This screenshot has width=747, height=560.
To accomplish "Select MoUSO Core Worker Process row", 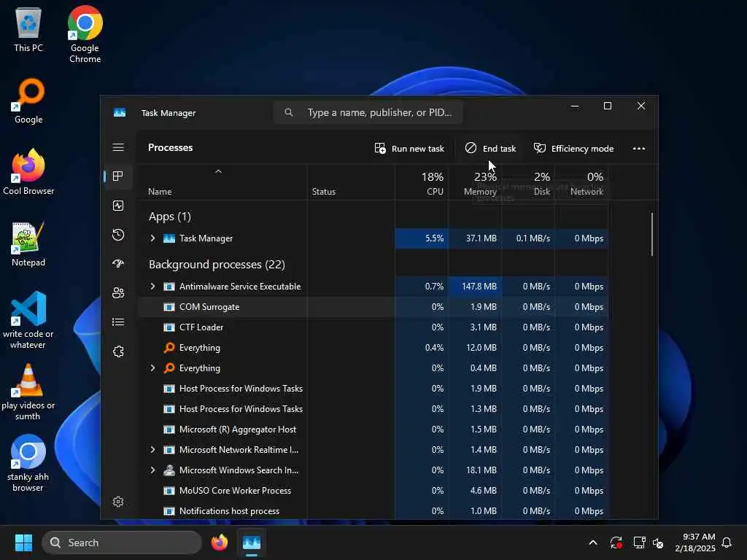I will (373, 491).
